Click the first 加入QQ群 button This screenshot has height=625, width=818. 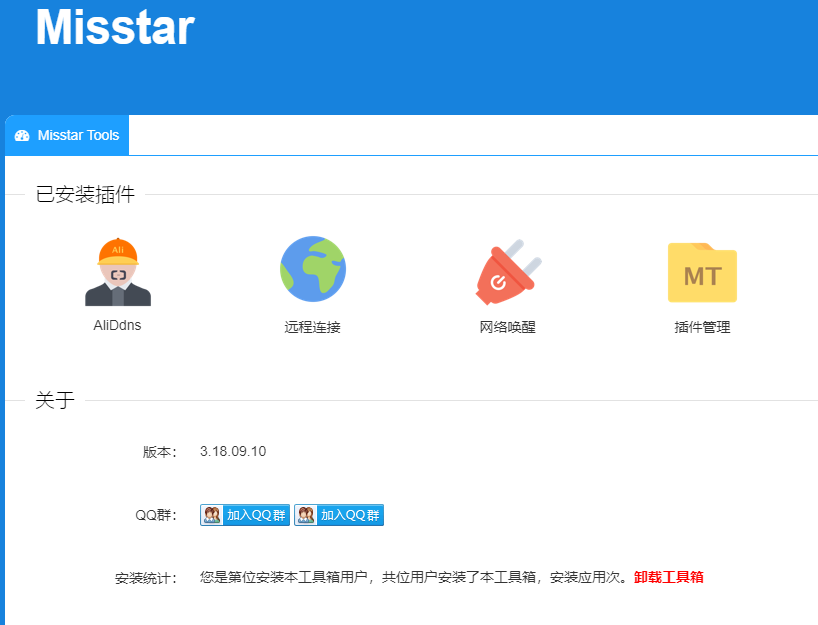pyautogui.click(x=245, y=515)
